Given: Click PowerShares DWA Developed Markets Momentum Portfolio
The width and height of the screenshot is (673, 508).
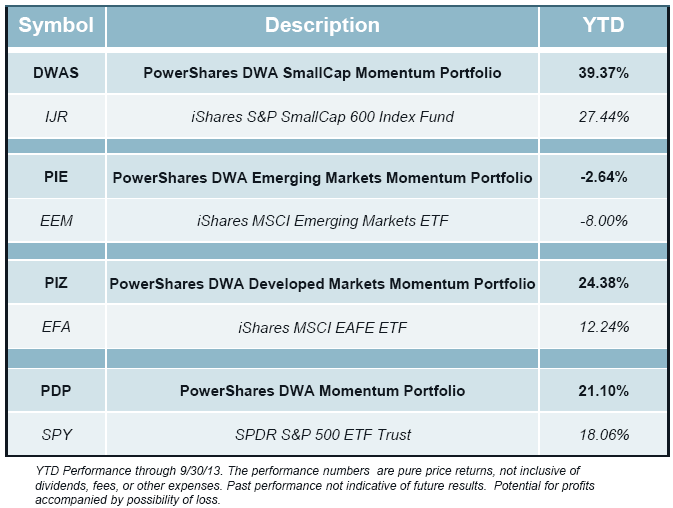Looking at the screenshot, I should point(322,284).
